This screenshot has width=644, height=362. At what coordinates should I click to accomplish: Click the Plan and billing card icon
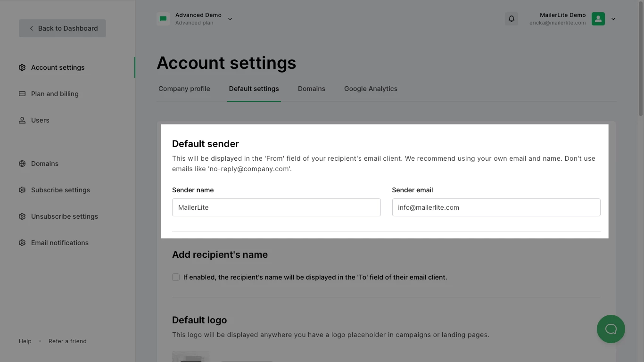pyautogui.click(x=22, y=94)
